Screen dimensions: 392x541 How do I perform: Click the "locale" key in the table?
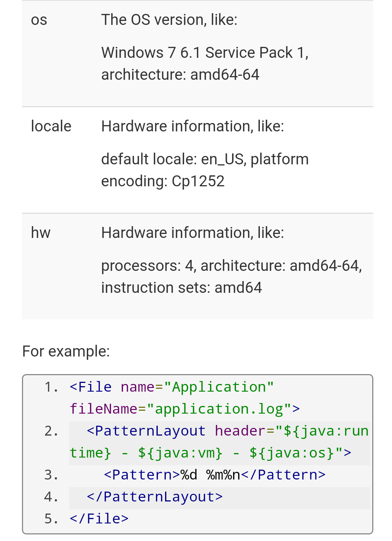51,126
